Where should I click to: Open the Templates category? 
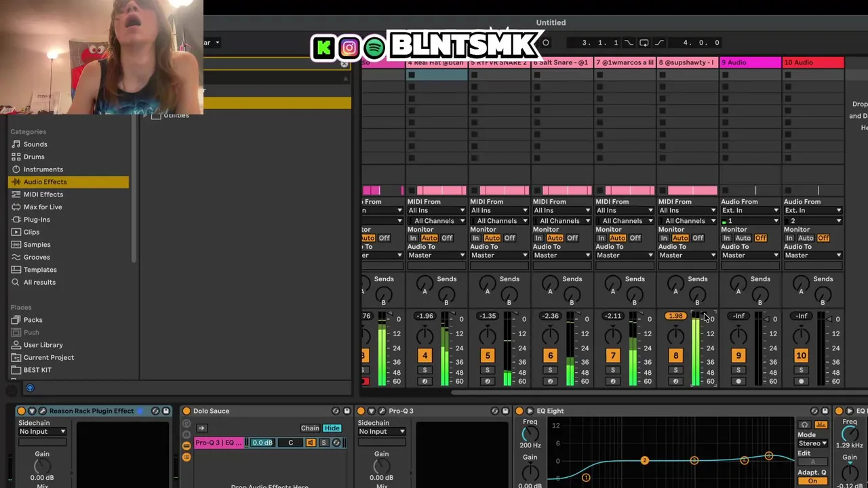click(40, 270)
